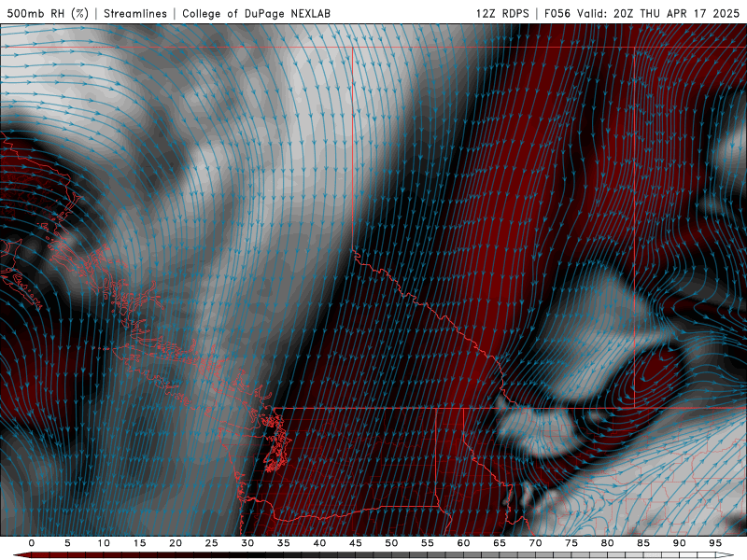Click the colorbar label '50'
The width and height of the screenshot is (747, 560).
[391, 543]
